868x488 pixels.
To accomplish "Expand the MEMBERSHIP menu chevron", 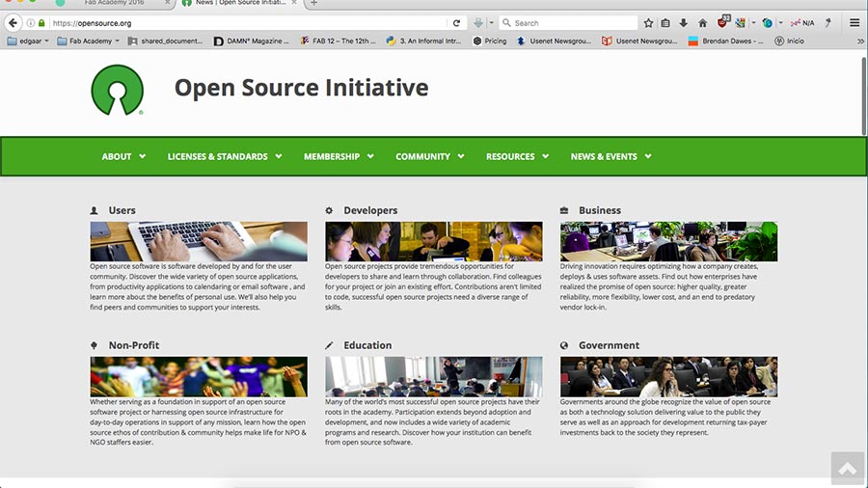I will click(x=370, y=156).
